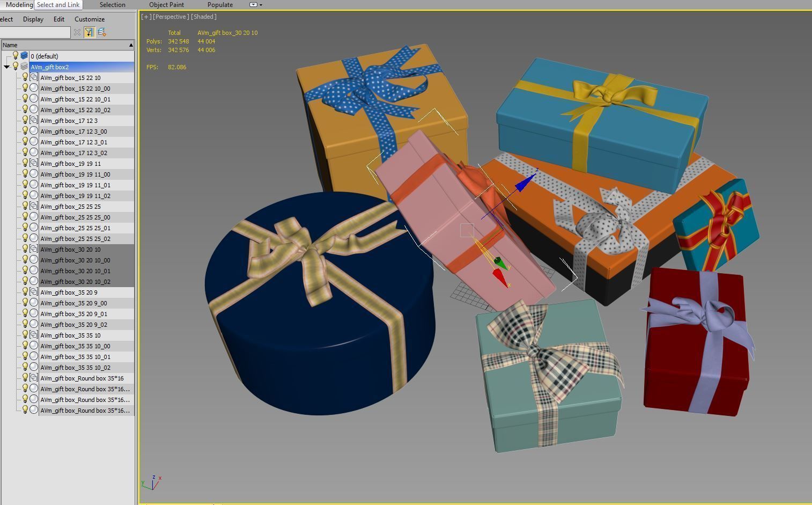Click the blue layer icon for 0 (default)
Image resolution: width=812 pixels, height=505 pixels.
click(x=24, y=56)
